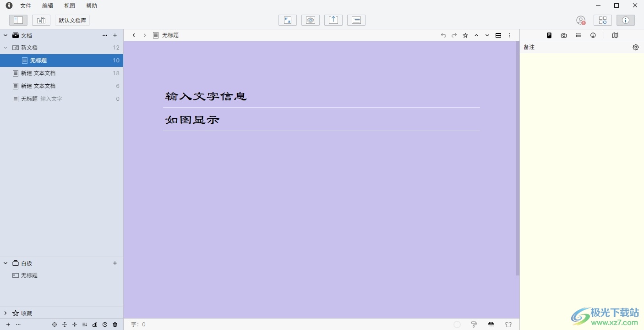Open the 视图 menu
The height and width of the screenshot is (330, 644).
point(70,6)
